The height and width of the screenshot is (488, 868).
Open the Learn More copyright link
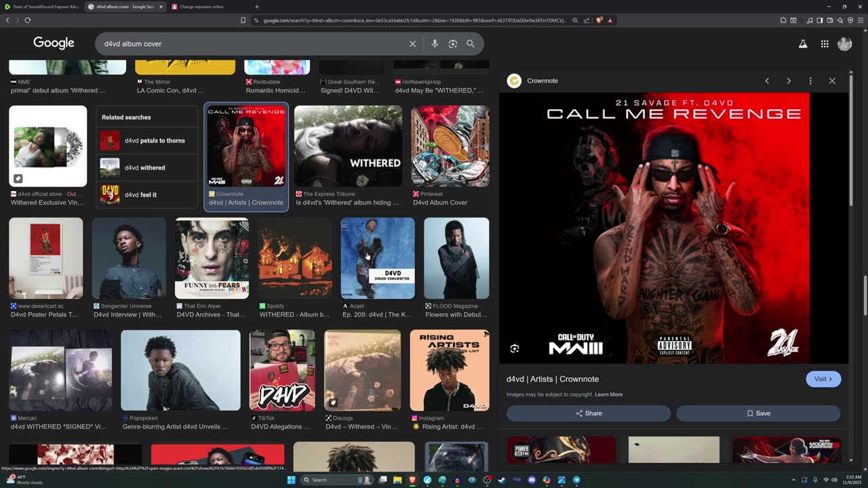click(608, 394)
